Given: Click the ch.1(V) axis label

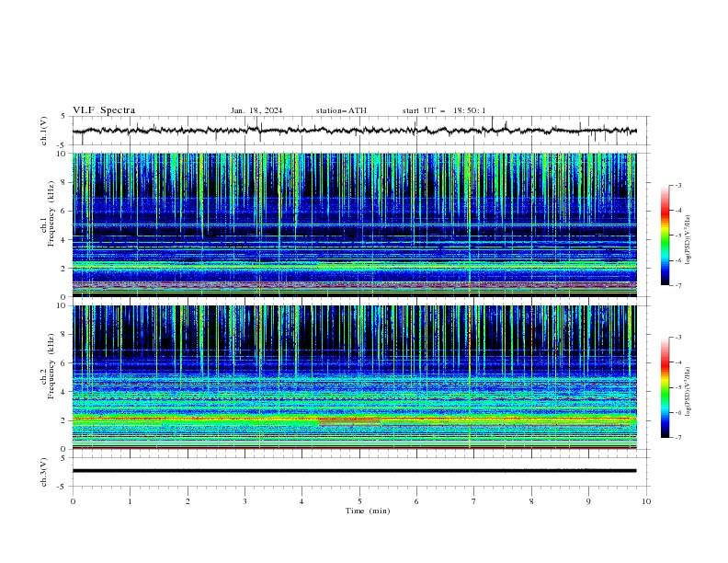Looking at the screenshot, I should pyautogui.click(x=44, y=131).
